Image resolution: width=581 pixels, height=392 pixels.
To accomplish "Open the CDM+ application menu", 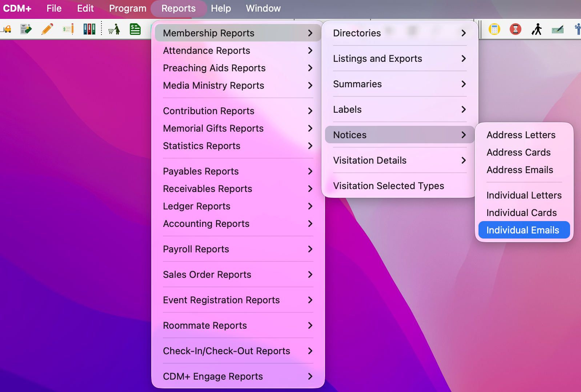I will [17, 8].
